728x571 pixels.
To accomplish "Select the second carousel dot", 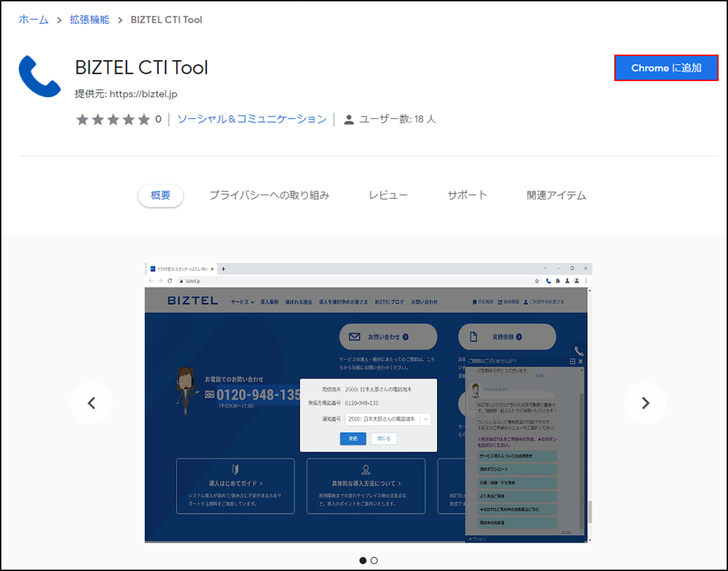I will tap(374, 560).
